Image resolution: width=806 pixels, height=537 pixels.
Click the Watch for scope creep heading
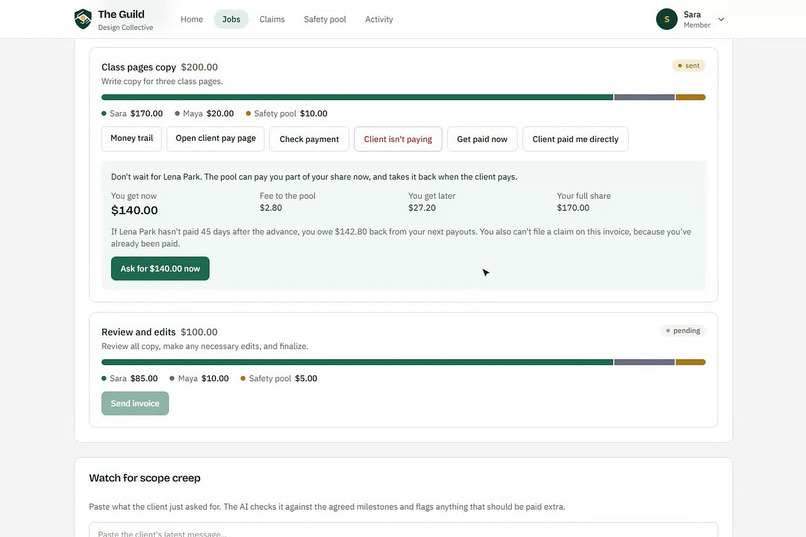tap(145, 478)
